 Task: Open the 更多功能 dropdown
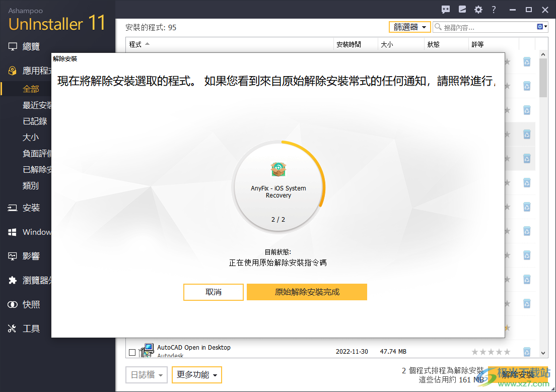coord(197,375)
